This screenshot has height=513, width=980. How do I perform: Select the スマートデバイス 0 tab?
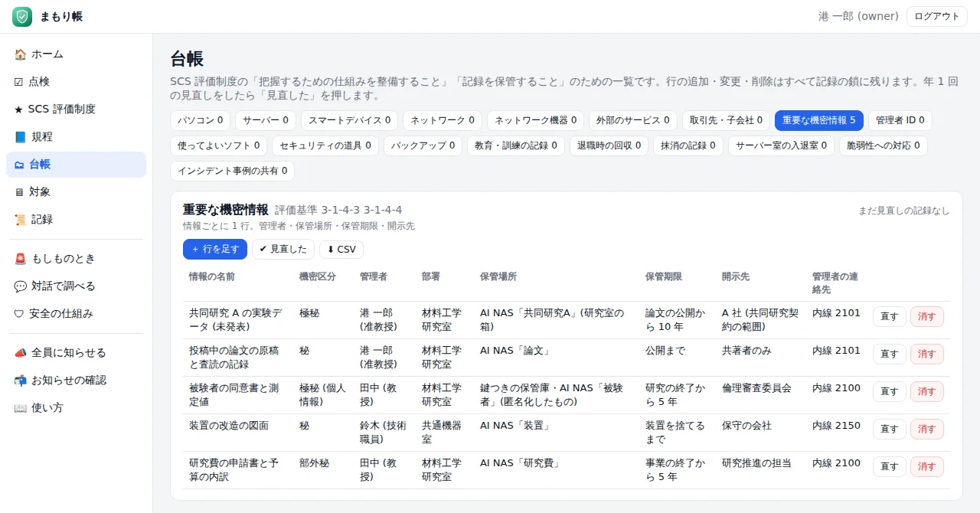(x=349, y=120)
